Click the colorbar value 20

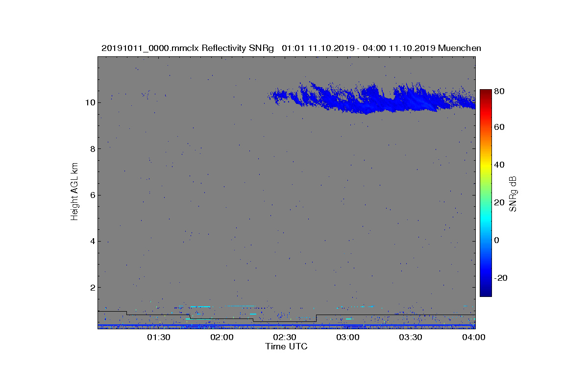(x=500, y=202)
